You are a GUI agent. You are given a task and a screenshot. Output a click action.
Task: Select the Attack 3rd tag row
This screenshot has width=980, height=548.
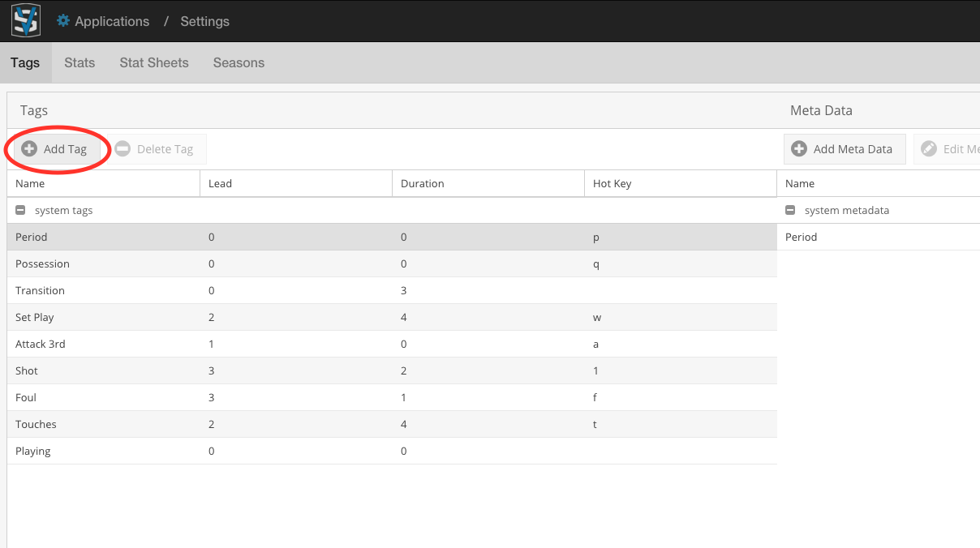[x=392, y=344]
